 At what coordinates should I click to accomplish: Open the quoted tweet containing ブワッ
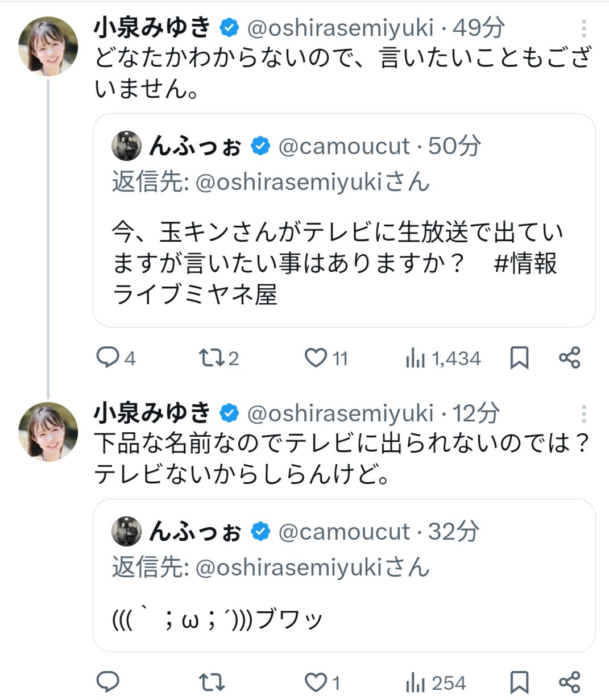click(343, 619)
